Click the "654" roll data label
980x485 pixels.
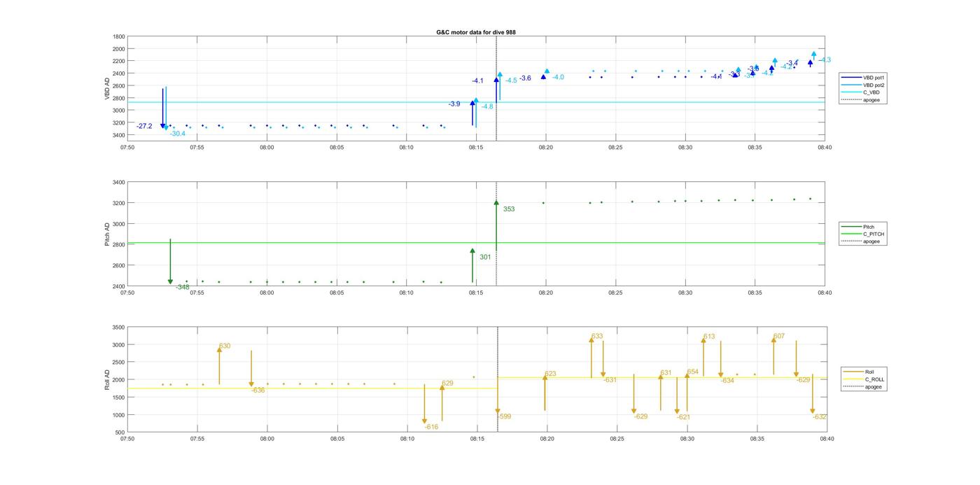click(693, 372)
